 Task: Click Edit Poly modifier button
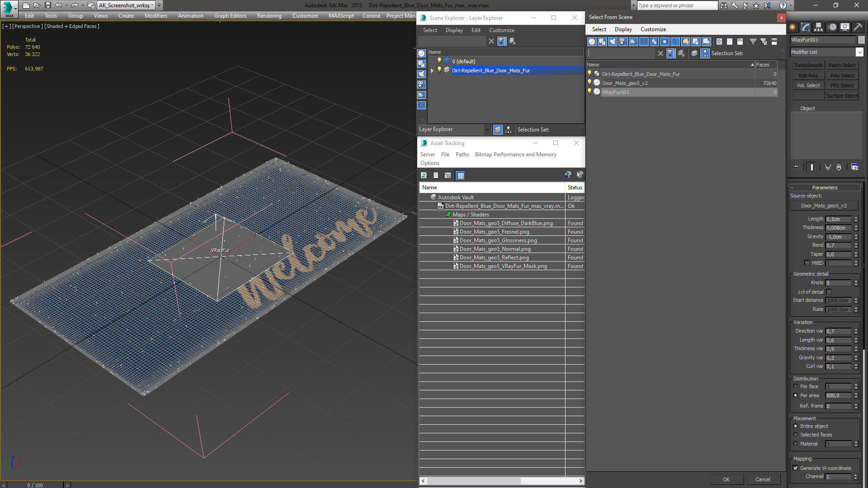point(808,75)
